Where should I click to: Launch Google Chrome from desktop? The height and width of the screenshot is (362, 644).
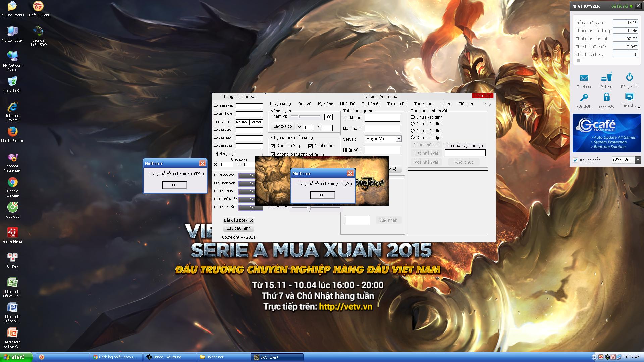12,187
